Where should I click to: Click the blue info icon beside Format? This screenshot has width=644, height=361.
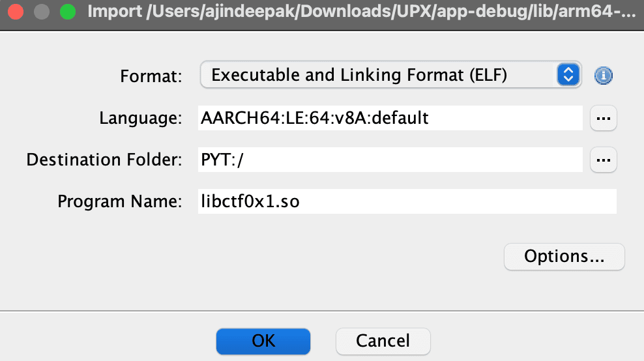(x=603, y=76)
